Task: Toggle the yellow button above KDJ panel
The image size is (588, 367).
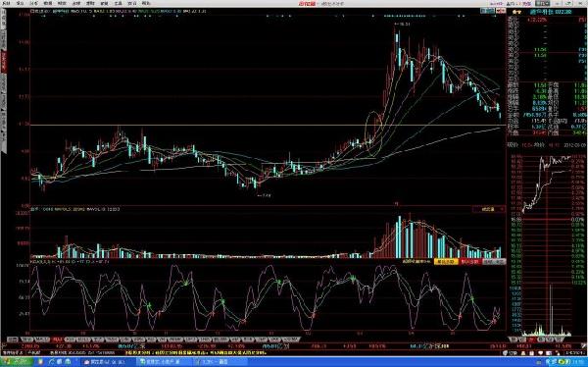Action: point(446,261)
